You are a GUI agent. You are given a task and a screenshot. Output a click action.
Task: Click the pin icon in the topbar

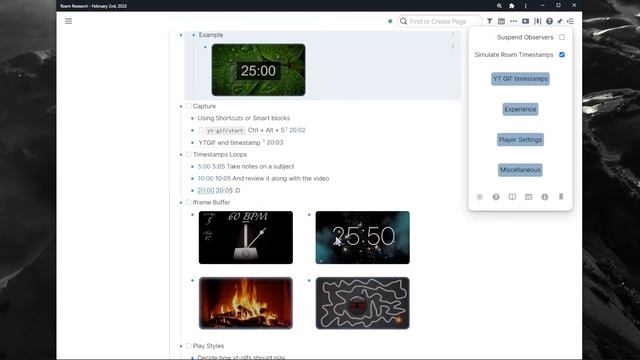coord(560,21)
